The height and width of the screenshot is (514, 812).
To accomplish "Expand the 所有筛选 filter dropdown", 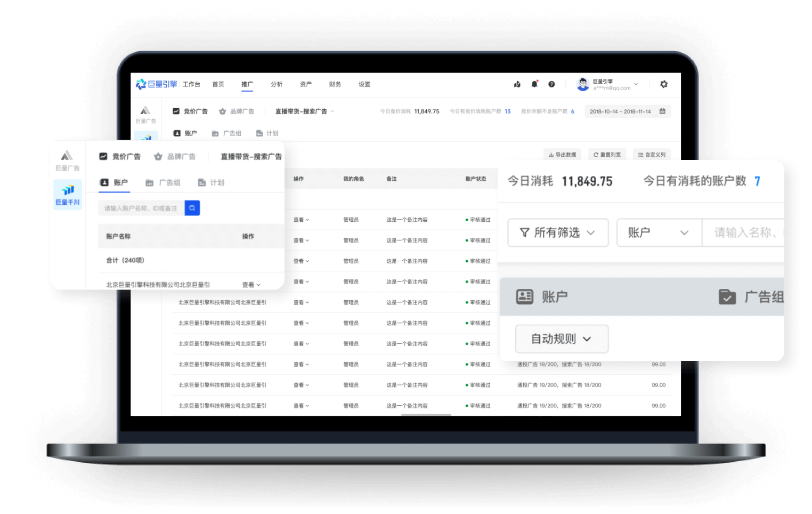I will tap(558, 232).
